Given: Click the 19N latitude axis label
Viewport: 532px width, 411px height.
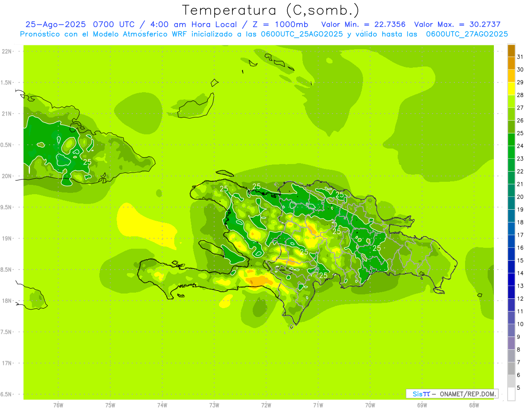Looking at the screenshot, I should tap(7, 238).
